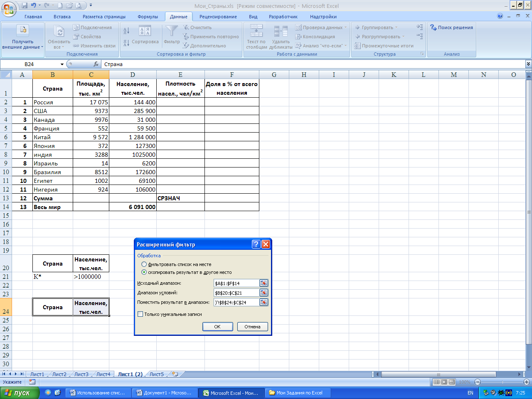Click insert new worksheet tab icon
This screenshot has width=532, height=399.
click(x=175, y=374)
